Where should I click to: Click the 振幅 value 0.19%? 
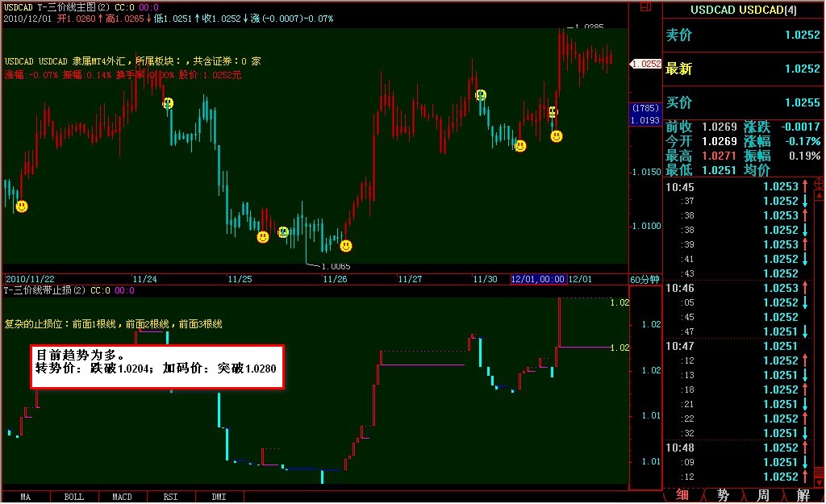[804, 156]
